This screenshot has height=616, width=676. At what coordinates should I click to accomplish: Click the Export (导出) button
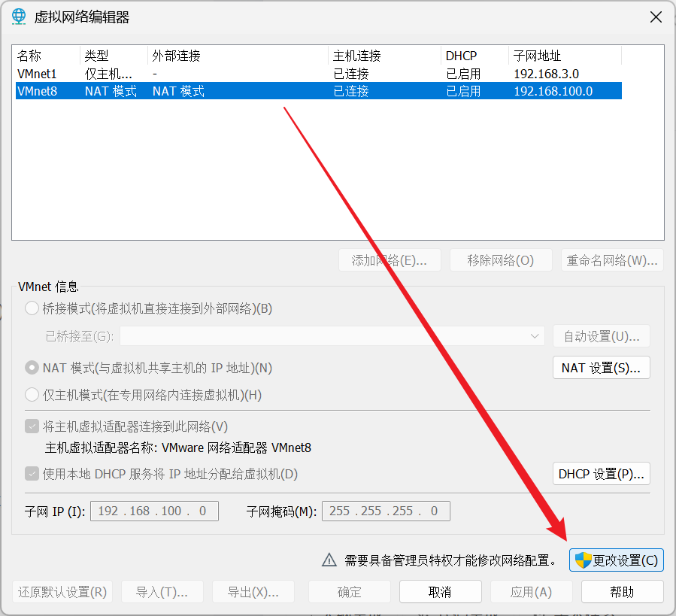point(253,592)
